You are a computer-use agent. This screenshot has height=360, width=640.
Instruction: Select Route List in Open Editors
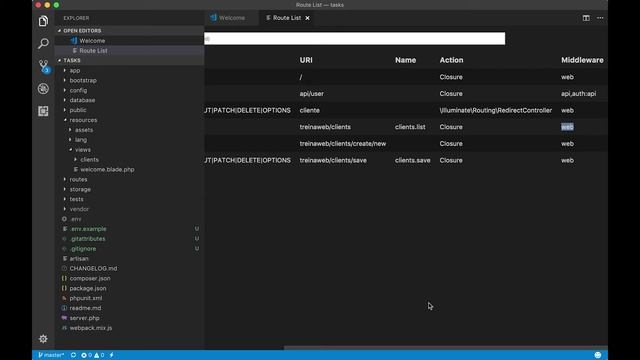coord(130,51)
